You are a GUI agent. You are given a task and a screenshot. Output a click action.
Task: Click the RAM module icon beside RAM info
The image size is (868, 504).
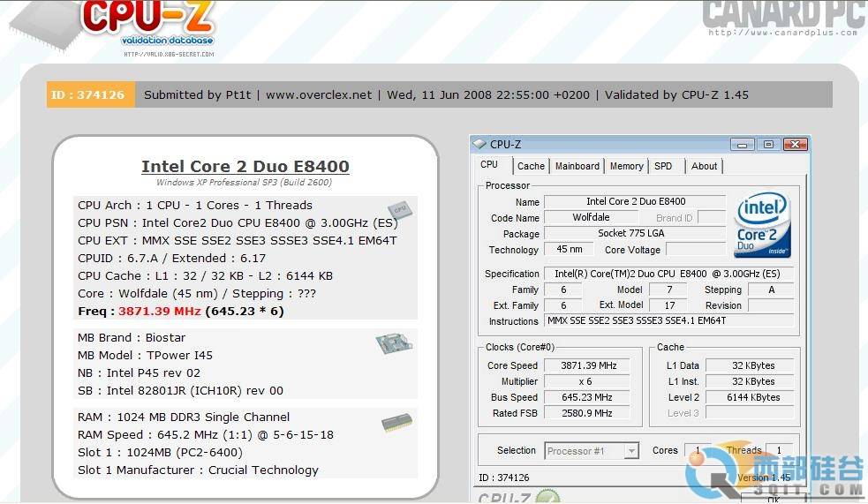(396, 422)
